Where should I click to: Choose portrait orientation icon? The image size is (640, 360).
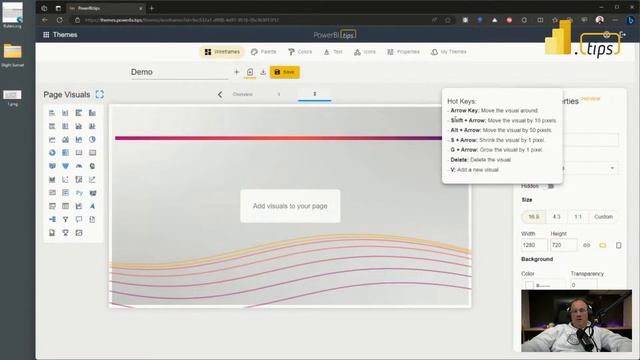coord(618,245)
